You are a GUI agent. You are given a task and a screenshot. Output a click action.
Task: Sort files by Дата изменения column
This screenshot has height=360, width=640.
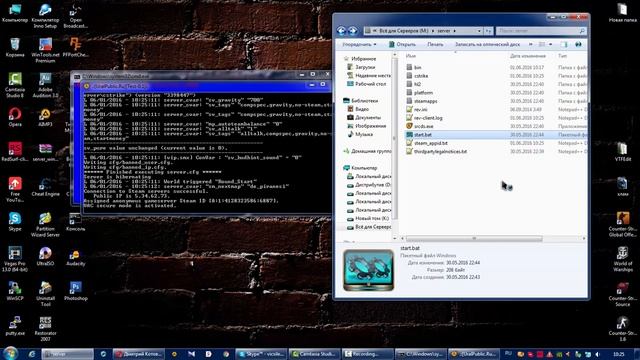528,56
